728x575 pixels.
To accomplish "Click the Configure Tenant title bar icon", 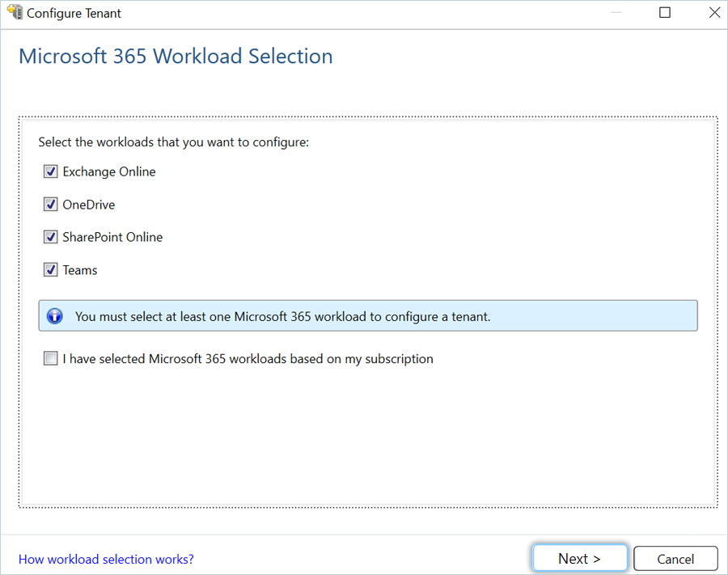I will coord(15,13).
